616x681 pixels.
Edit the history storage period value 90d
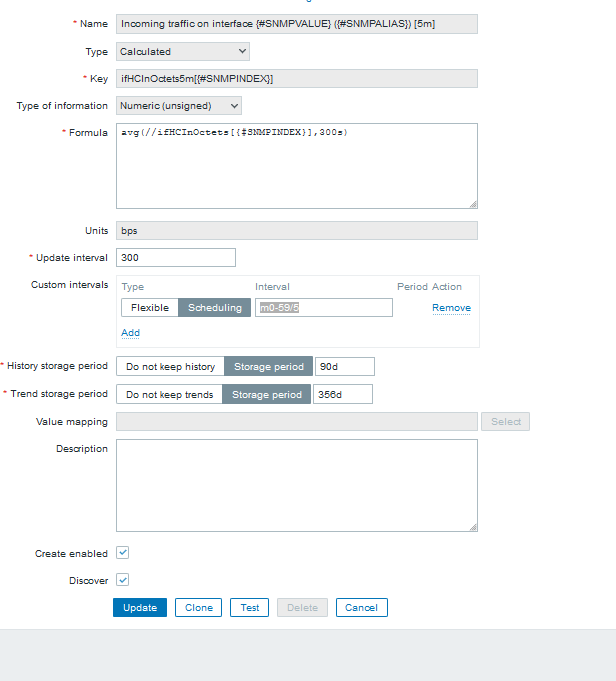[x=344, y=367]
